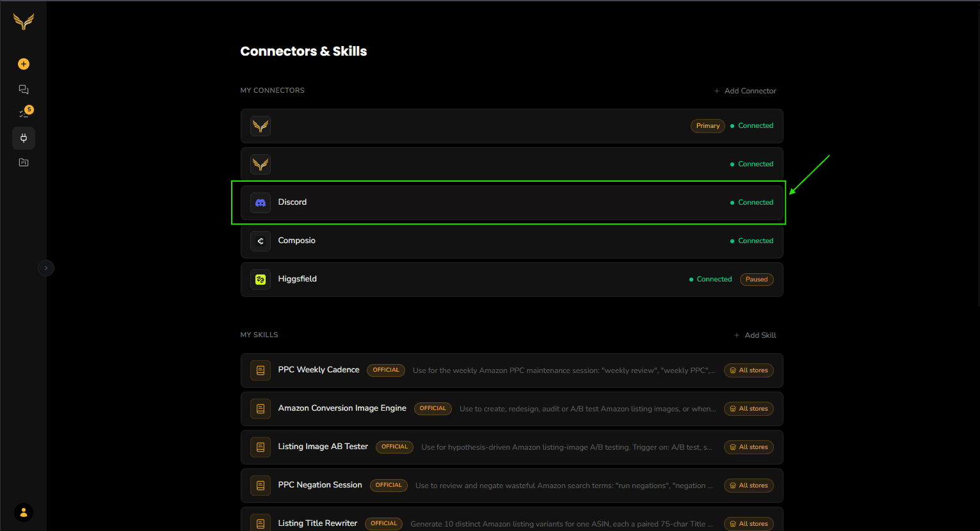Click All stores badge for PPC Weekly Cadence
This screenshot has width=980, height=531.
click(x=749, y=370)
